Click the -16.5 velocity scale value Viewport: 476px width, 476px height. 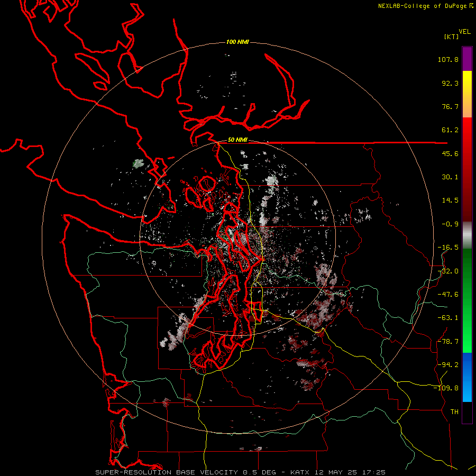click(448, 248)
